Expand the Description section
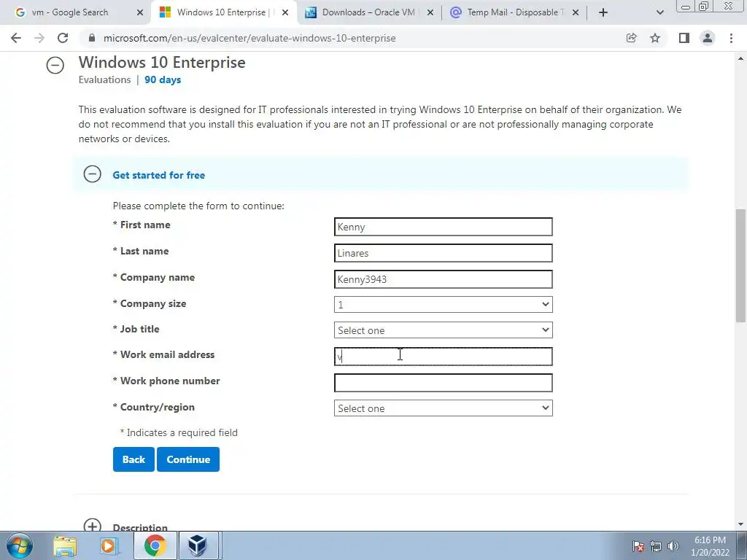The height and width of the screenshot is (560, 747). pos(92,525)
